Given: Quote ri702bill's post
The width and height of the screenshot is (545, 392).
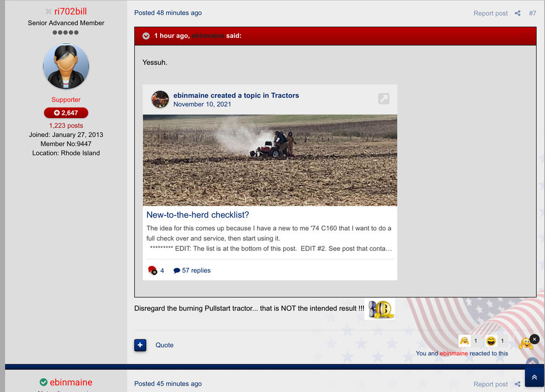Looking at the screenshot, I should tap(164, 345).
